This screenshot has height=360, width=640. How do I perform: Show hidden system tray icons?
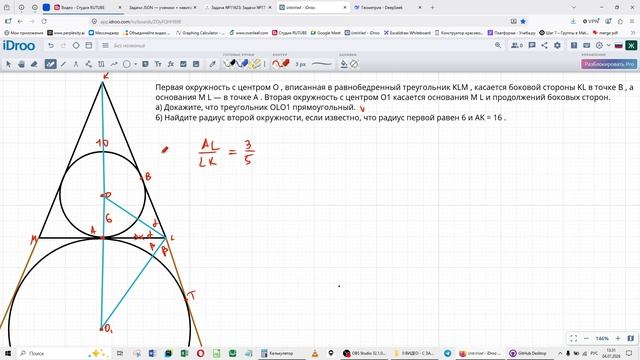(560, 353)
